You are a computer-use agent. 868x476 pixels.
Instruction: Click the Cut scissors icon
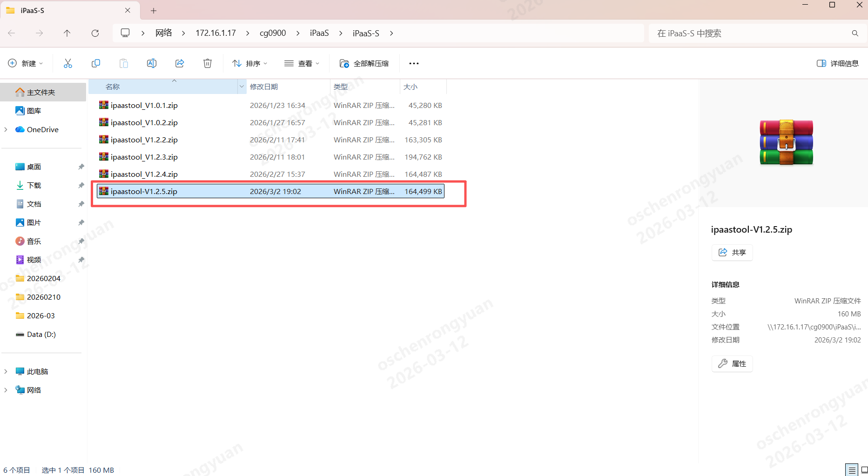[68, 63]
